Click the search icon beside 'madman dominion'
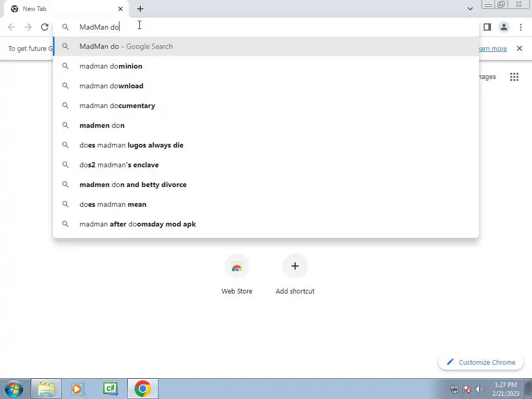 pyautogui.click(x=65, y=66)
